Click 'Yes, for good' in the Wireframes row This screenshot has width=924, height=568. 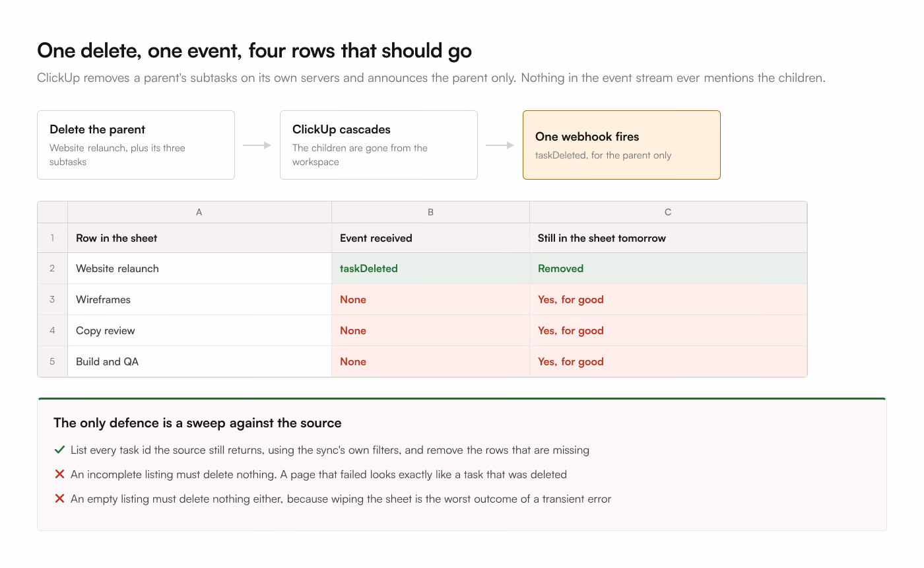[x=668, y=299]
